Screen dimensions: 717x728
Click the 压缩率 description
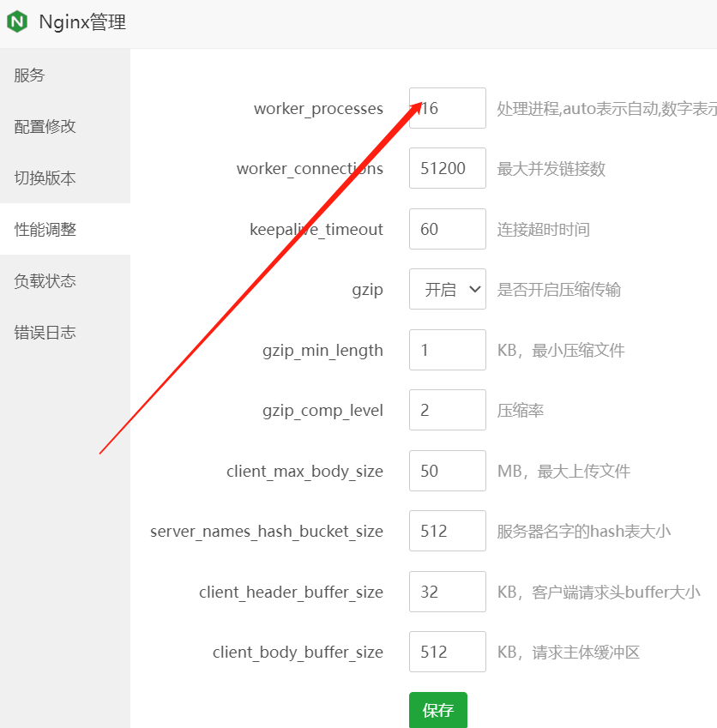coord(520,411)
